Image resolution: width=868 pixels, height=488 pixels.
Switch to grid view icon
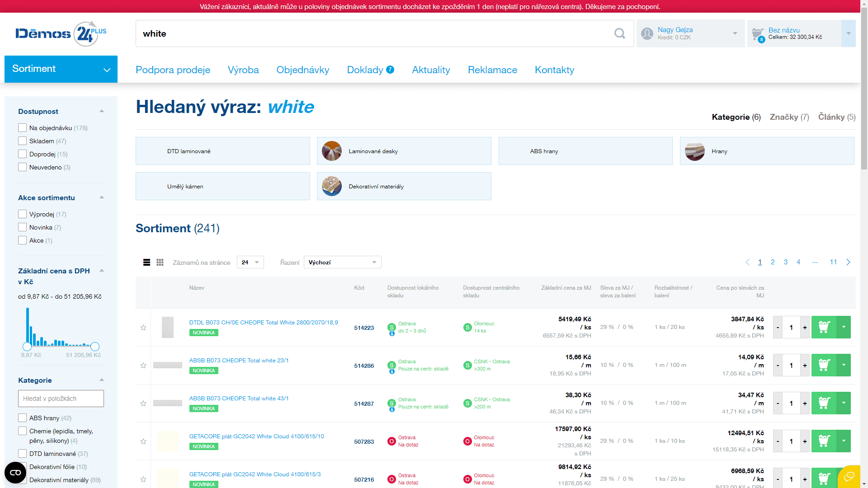tap(160, 263)
